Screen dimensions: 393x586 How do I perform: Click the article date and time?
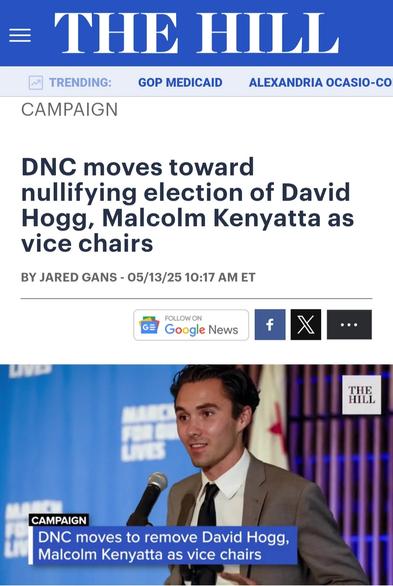(x=191, y=277)
